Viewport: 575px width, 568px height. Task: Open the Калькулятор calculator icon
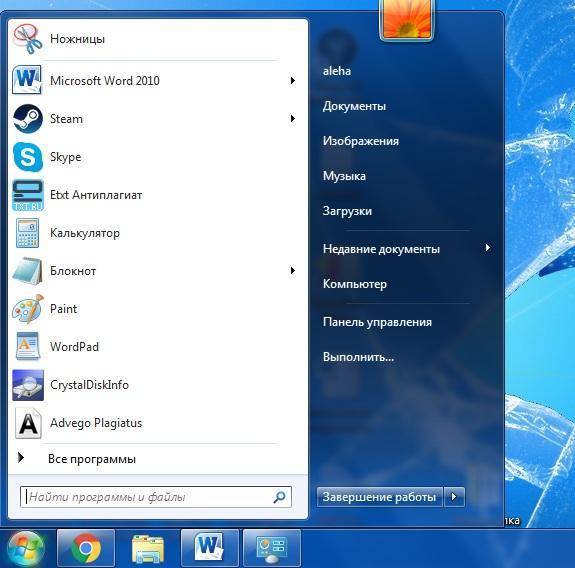tap(28, 233)
